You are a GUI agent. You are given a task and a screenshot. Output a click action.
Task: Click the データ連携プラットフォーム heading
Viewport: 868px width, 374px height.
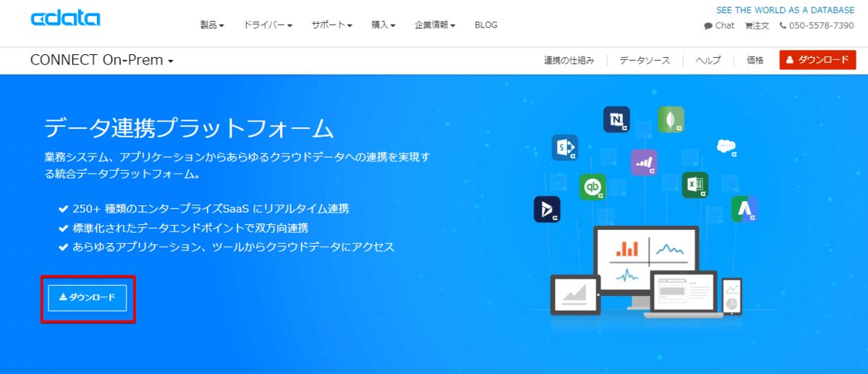point(189,129)
